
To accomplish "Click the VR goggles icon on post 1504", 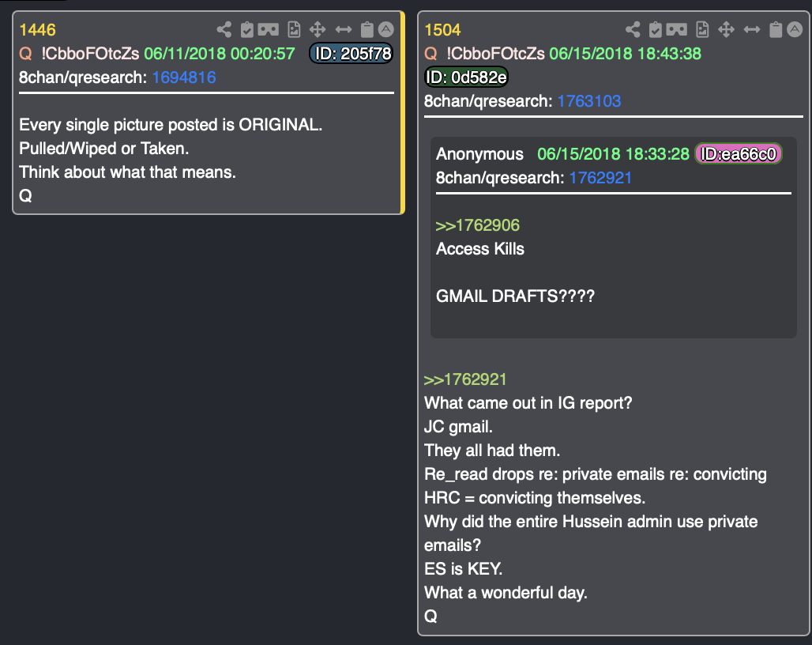I will coord(677,29).
